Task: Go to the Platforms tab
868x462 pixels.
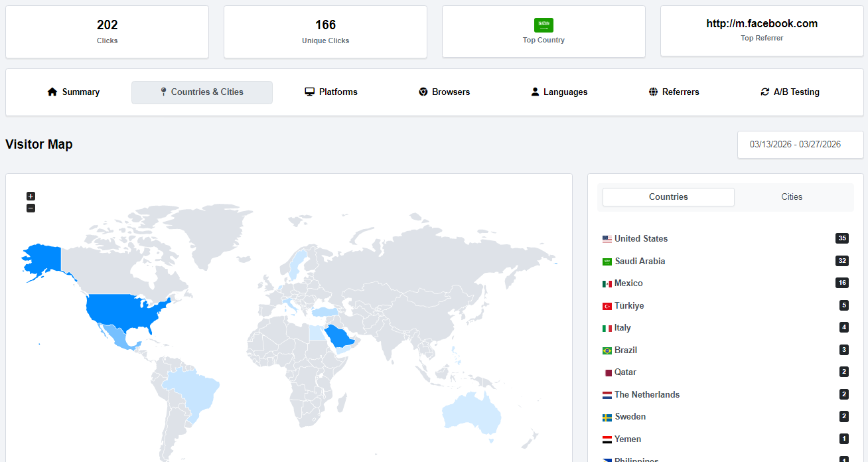Action: click(x=331, y=92)
